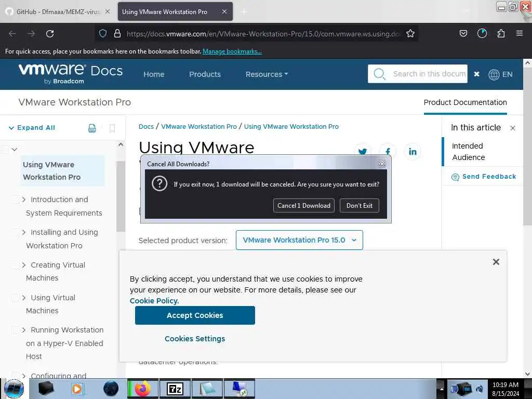Open the Firefox extensions puzzle icon
The width and height of the screenshot is (532, 399).
pyautogui.click(x=501, y=33)
